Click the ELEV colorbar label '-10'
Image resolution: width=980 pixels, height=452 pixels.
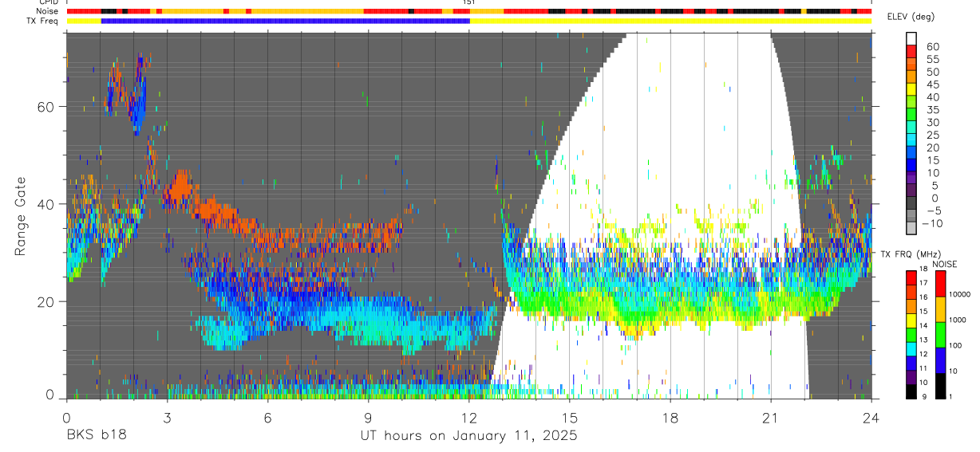(x=933, y=223)
